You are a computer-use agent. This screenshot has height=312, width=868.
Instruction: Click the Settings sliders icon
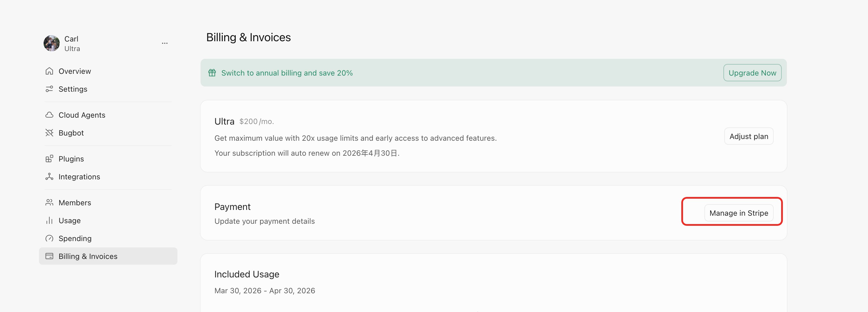coord(49,89)
